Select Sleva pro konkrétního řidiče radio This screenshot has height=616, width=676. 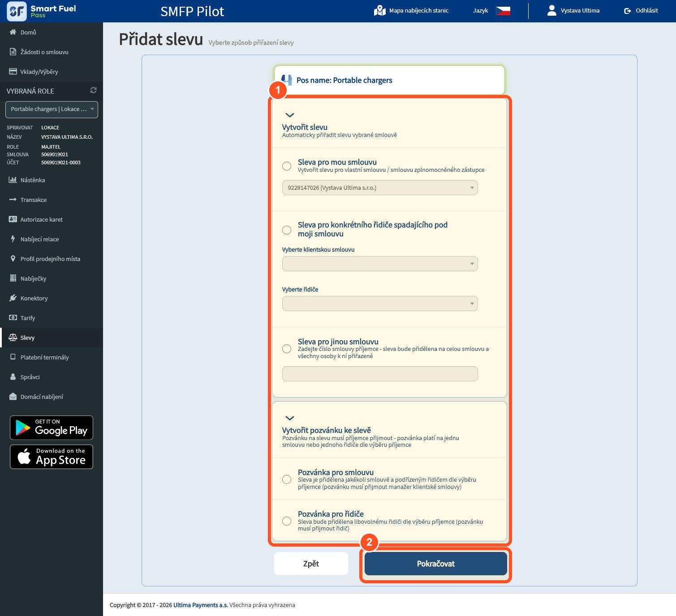click(287, 230)
